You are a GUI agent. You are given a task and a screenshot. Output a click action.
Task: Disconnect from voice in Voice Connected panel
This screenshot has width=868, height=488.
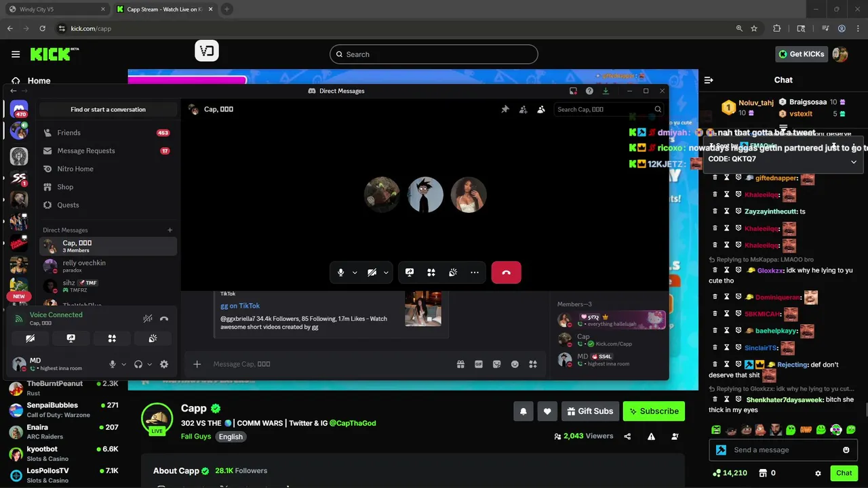tap(164, 319)
